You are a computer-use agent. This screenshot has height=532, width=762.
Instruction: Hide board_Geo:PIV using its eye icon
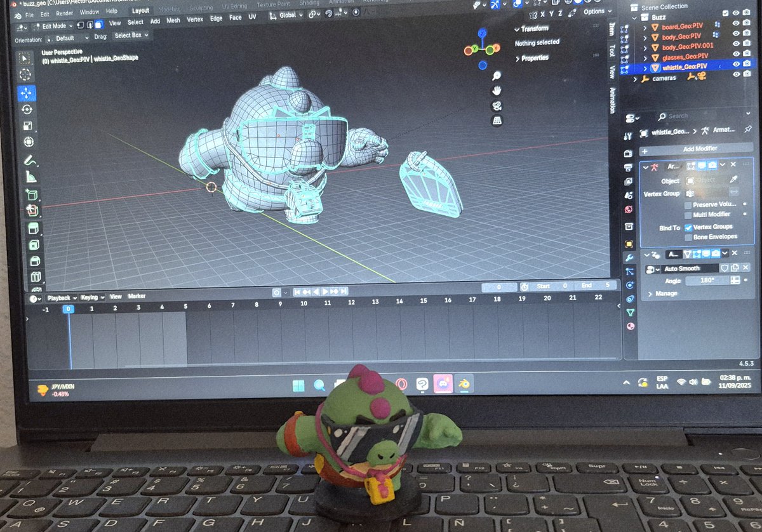(x=736, y=23)
